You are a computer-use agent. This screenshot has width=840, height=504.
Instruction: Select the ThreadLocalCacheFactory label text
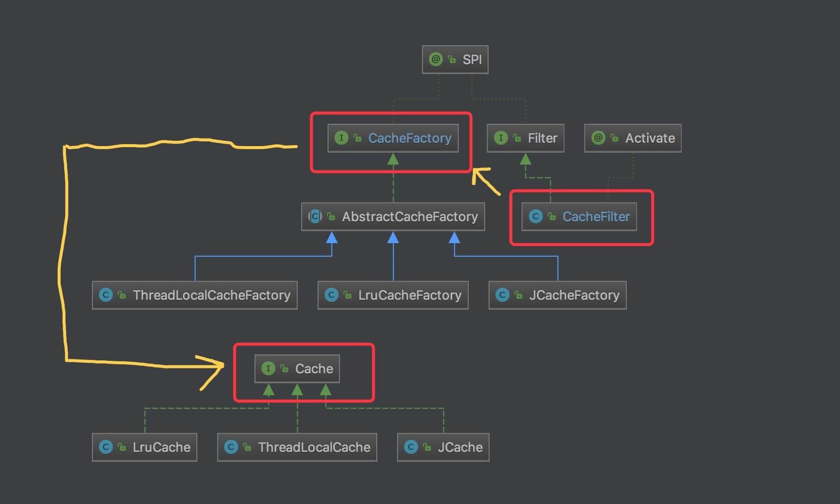pyautogui.click(x=211, y=295)
